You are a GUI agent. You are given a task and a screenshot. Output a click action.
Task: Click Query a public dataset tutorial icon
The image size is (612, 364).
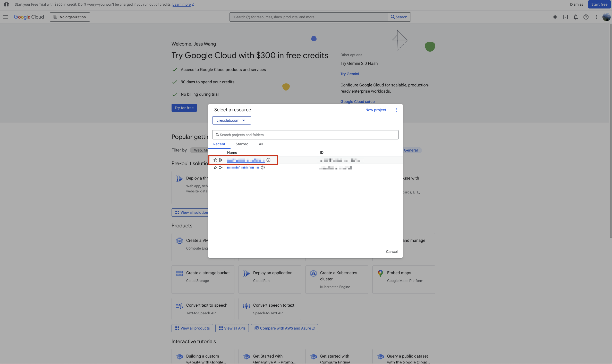[x=380, y=357]
